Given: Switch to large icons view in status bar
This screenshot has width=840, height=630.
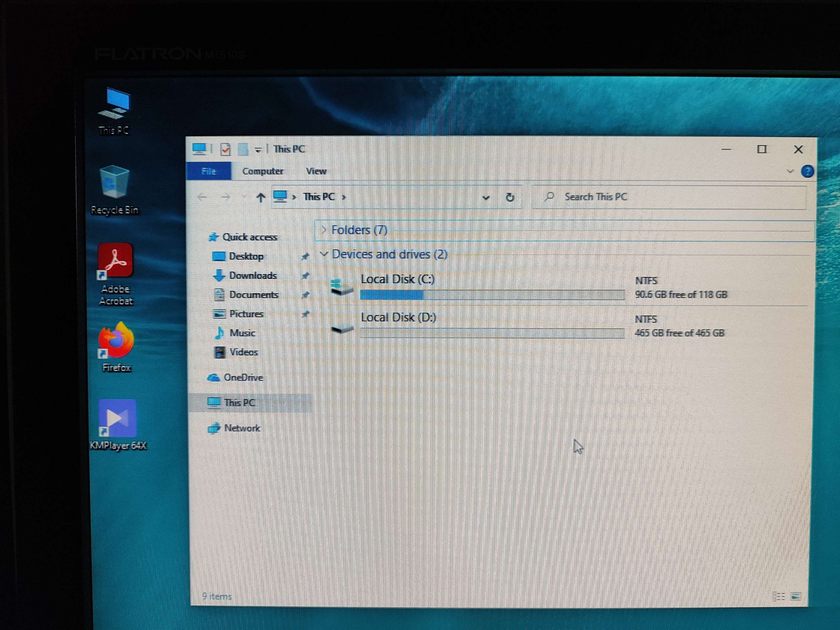Looking at the screenshot, I should pyautogui.click(x=796, y=597).
